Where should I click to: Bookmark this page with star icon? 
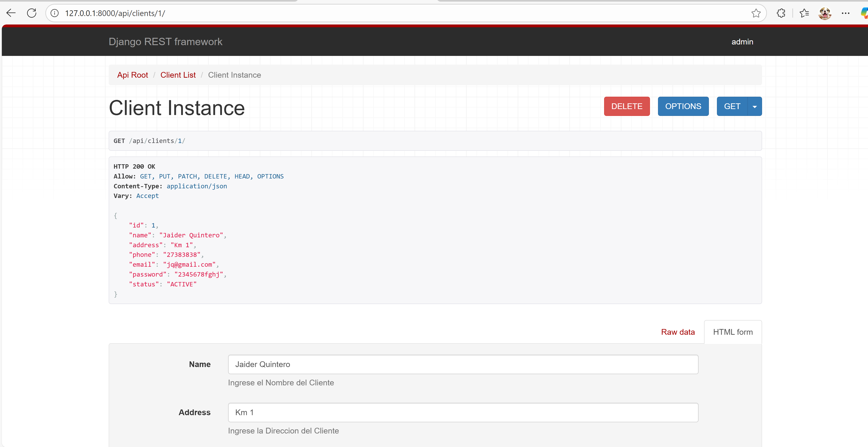(x=756, y=13)
